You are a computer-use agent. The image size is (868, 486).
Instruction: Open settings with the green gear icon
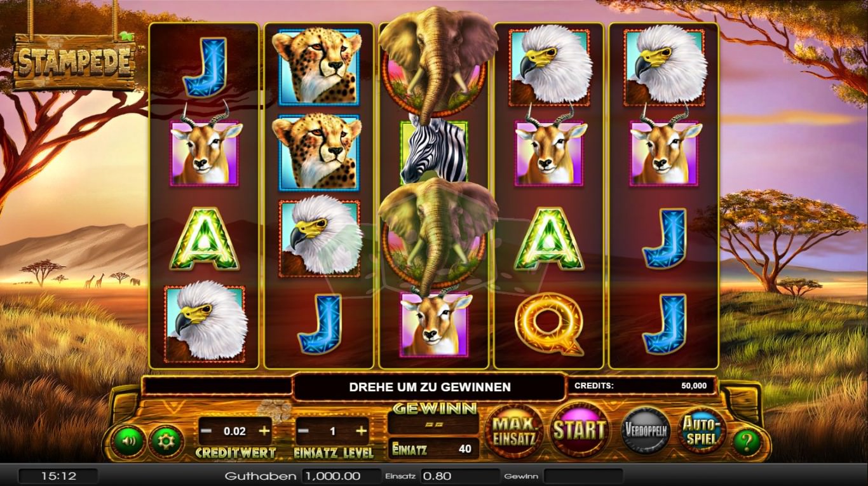click(166, 440)
